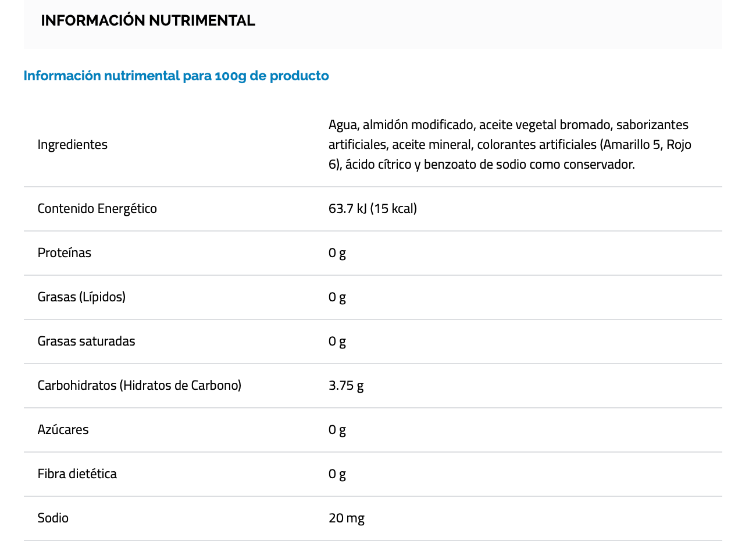The height and width of the screenshot is (555, 756).
Task: Select the Fibra dietética label
Action: [77, 474]
